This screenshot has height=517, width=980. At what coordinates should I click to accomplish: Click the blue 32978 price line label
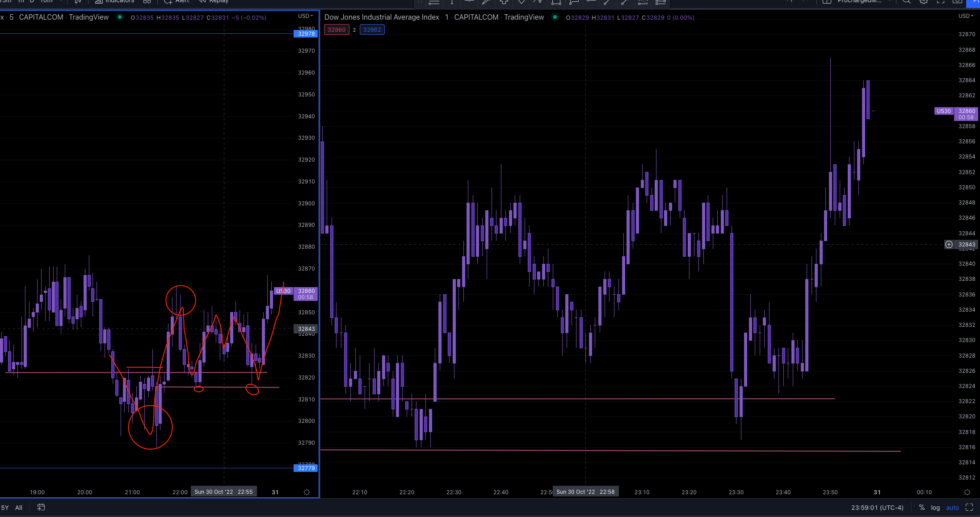(306, 34)
